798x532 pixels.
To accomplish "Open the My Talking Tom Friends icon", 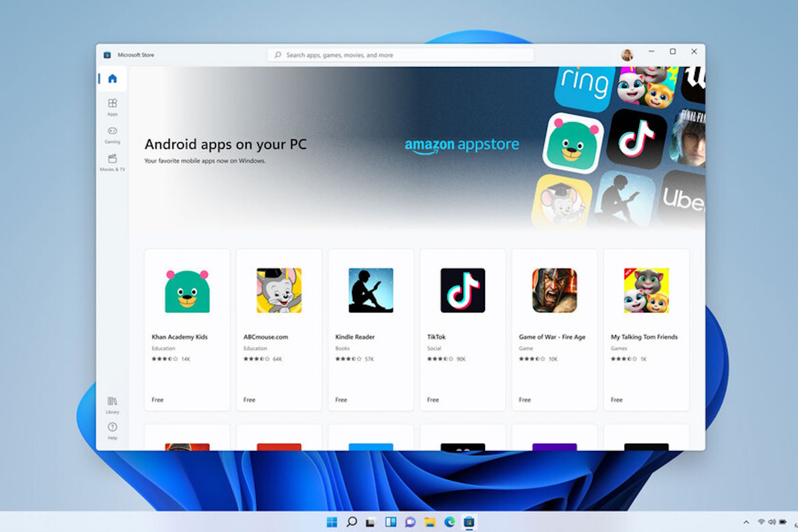I will tap(646, 290).
